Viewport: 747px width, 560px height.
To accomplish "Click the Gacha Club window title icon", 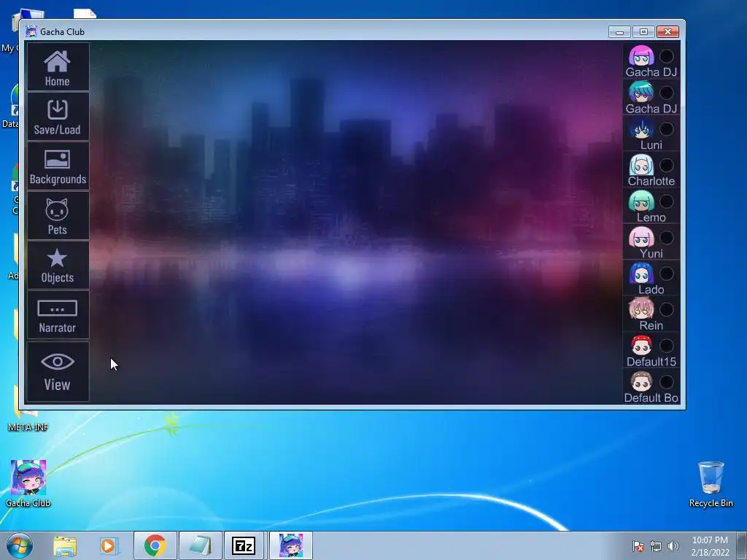I will click(31, 31).
